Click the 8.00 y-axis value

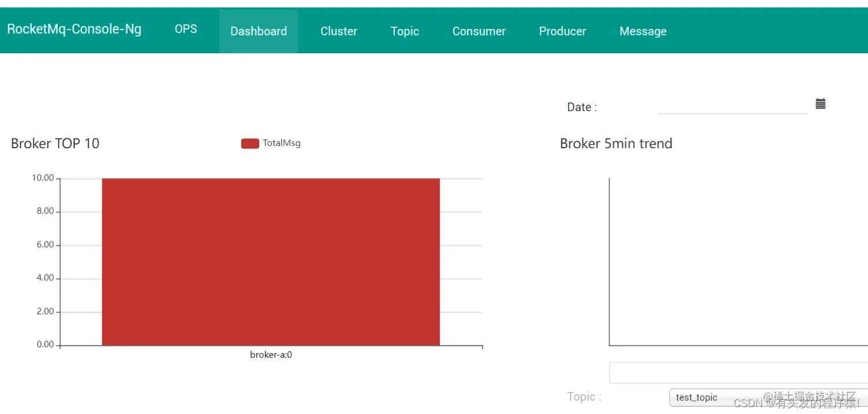click(x=45, y=211)
